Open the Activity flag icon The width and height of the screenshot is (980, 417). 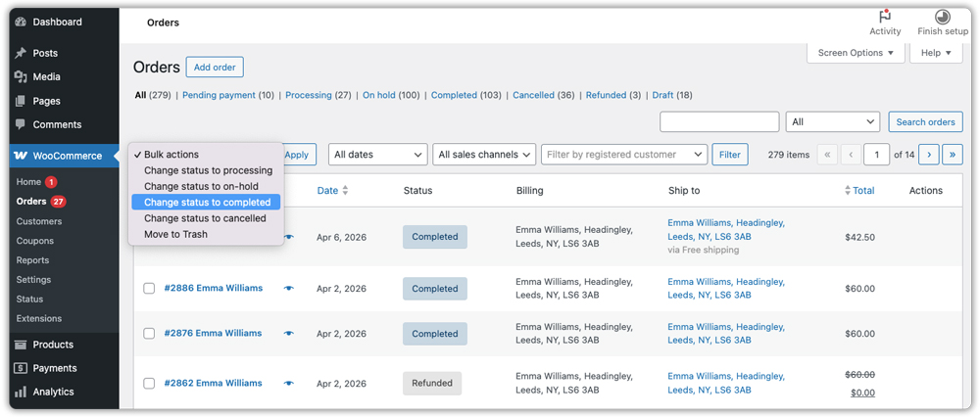[x=885, y=17]
